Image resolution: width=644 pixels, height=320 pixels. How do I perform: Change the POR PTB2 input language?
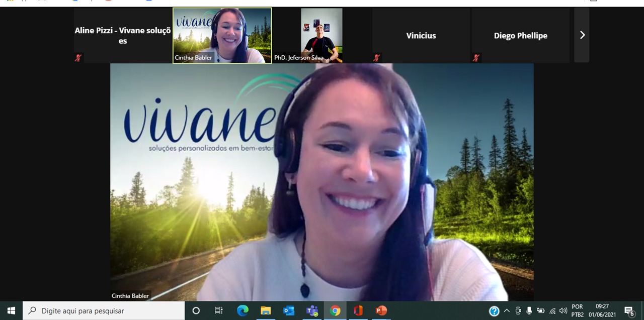[x=578, y=311]
